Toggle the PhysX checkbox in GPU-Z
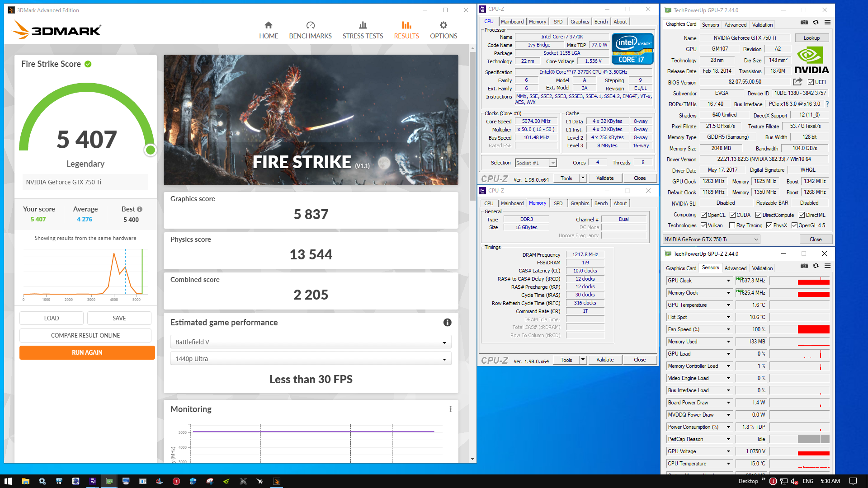The height and width of the screenshot is (488, 868). [x=769, y=225]
